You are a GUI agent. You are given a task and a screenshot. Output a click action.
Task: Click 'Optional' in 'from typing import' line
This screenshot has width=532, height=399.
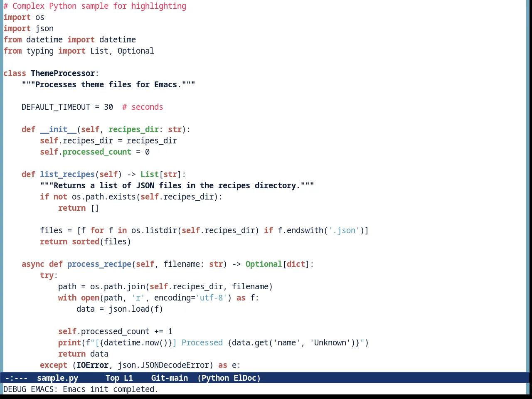coord(135,51)
